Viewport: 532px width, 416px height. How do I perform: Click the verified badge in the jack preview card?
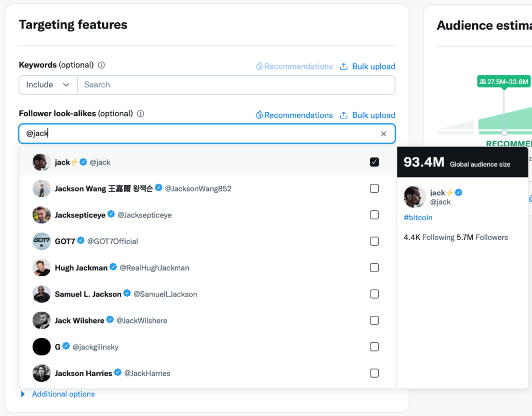(x=459, y=192)
